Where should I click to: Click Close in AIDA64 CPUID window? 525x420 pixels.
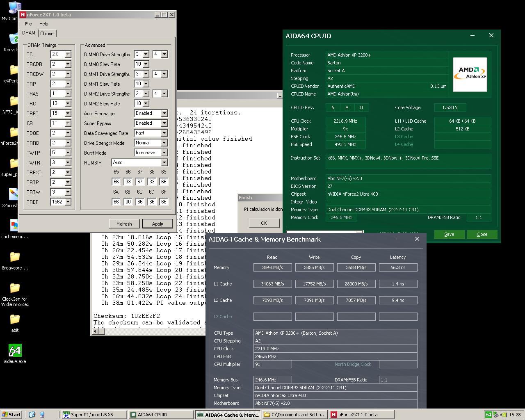click(x=482, y=234)
